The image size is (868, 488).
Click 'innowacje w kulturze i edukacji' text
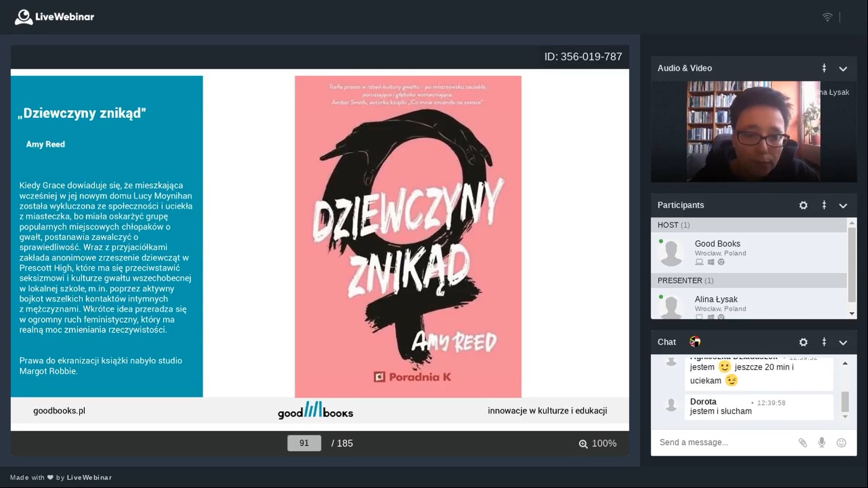(x=547, y=411)
